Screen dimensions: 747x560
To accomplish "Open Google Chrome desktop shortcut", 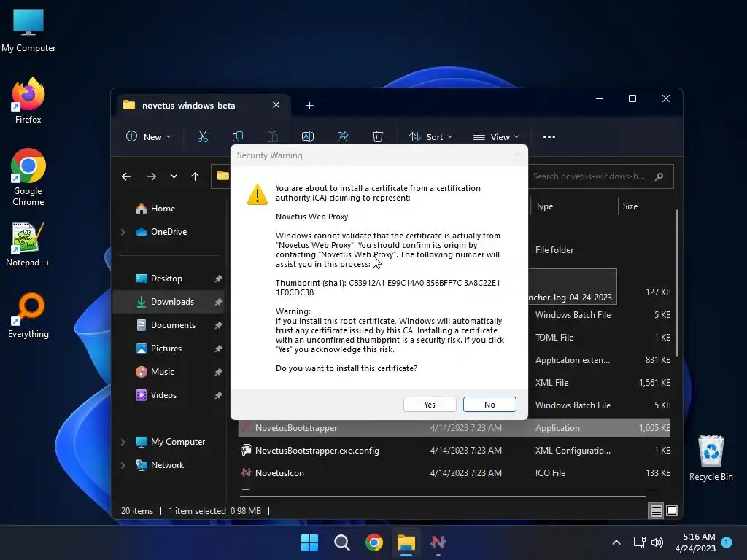I will [x=28, y=177].
